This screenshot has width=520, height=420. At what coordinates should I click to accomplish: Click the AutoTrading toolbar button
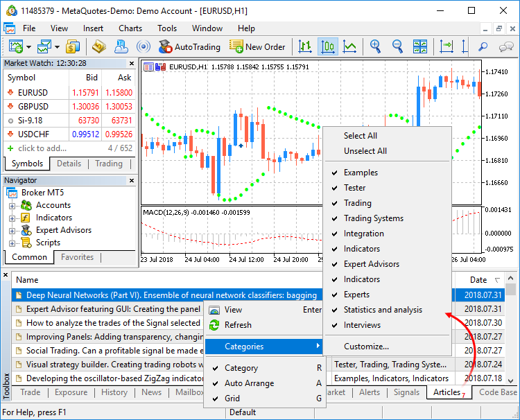[189, 47]
